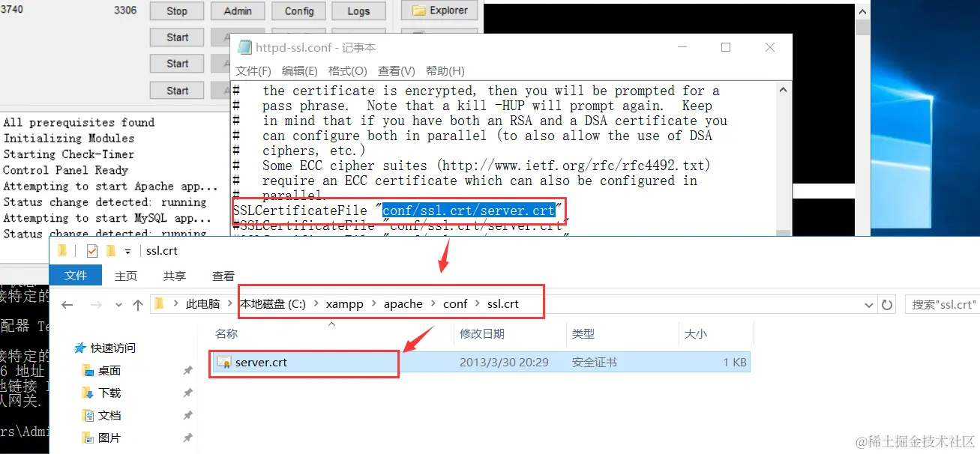Click the folder icon in address bar

[159, 304]
